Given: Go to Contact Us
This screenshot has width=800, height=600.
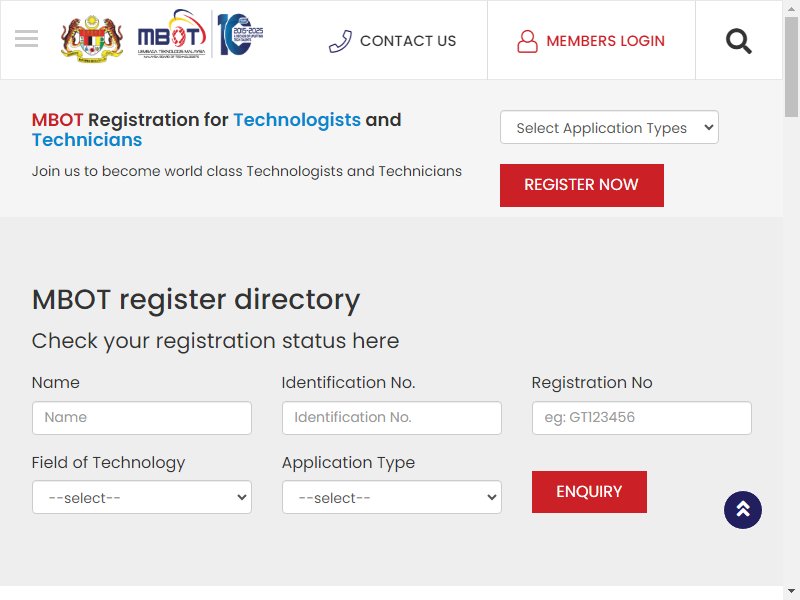Looking at the screenshot, I should (x=408, y=41).
